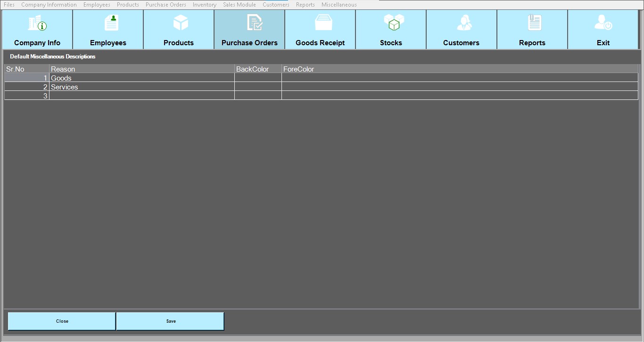This screenshot has width=644, height=342.
Task: Open the Miscellaneous menu
Action: [x=339, y=5]
